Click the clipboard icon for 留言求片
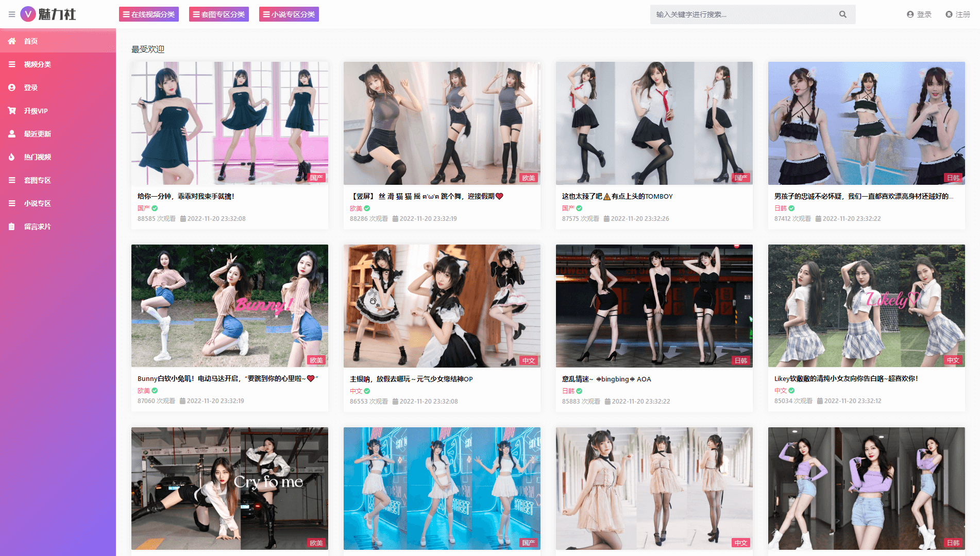 click(x=11, y=227)
